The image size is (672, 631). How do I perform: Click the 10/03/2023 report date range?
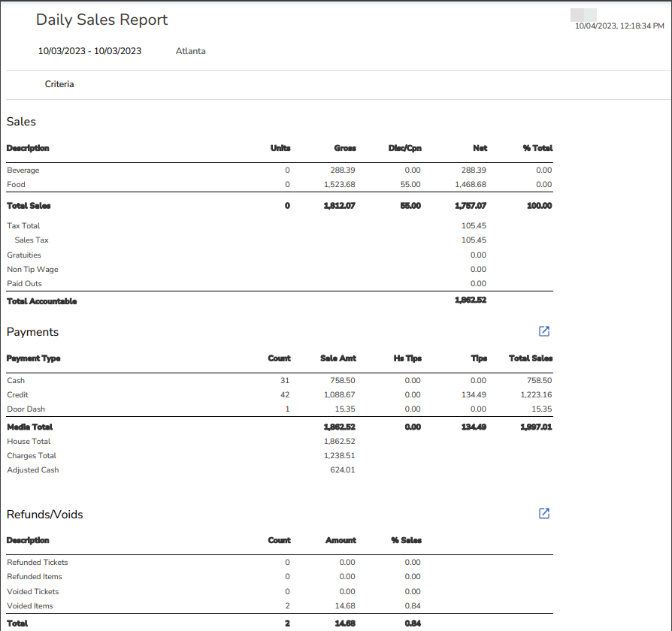click(89, 51)
